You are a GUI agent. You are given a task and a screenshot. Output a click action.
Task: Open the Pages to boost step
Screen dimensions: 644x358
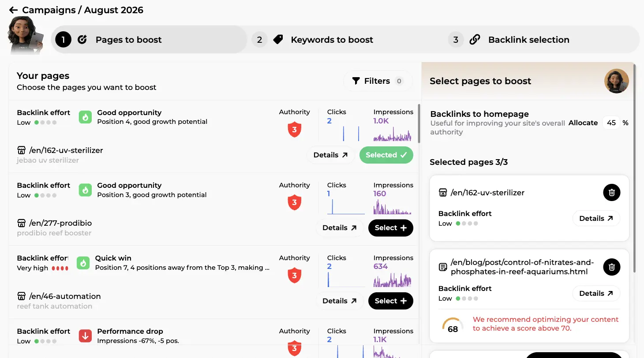point(149,40)
